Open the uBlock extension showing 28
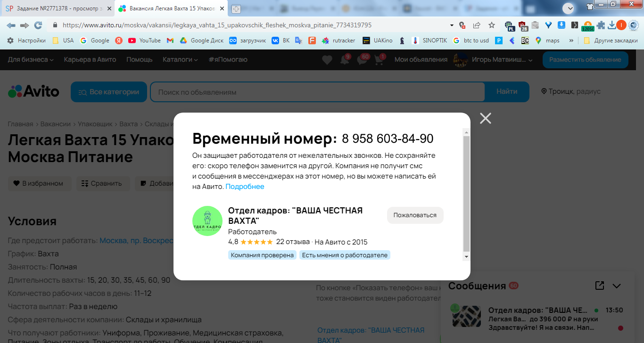 (x=523, y=25)
